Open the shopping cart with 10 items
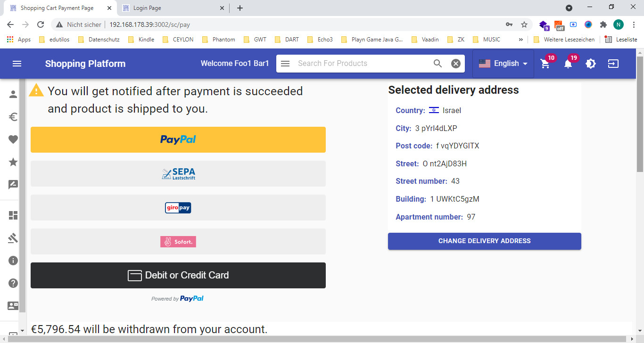This screenshot has height=343, width=644. 545,64
